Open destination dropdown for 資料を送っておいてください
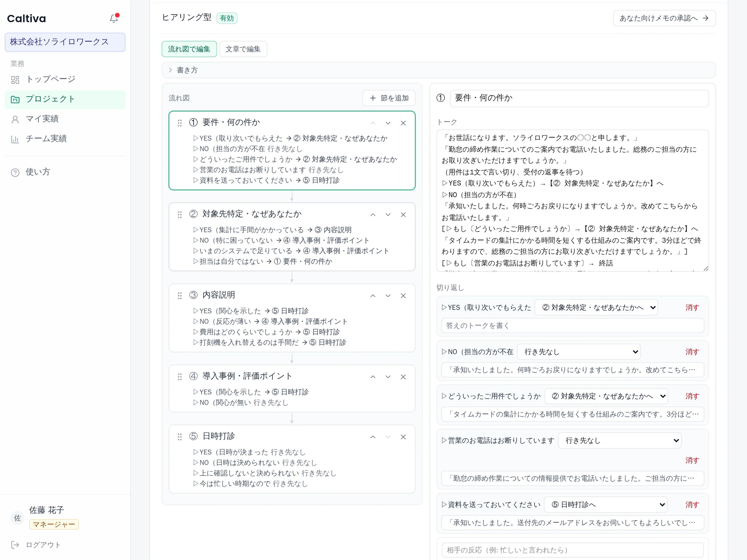Viewport: 747px width, 560px height. coord(606,505)
